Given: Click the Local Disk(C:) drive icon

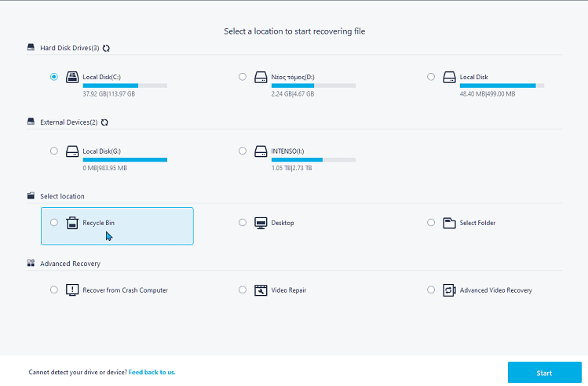Looking at the screenshot, I should pyautogui.click(x=72, y=77).
